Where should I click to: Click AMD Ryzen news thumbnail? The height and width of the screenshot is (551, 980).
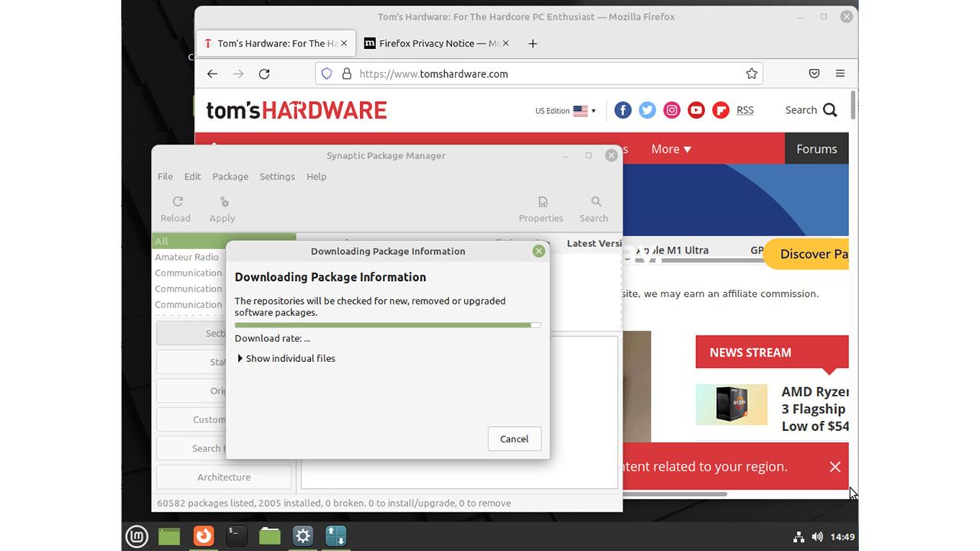pos(731,405)
